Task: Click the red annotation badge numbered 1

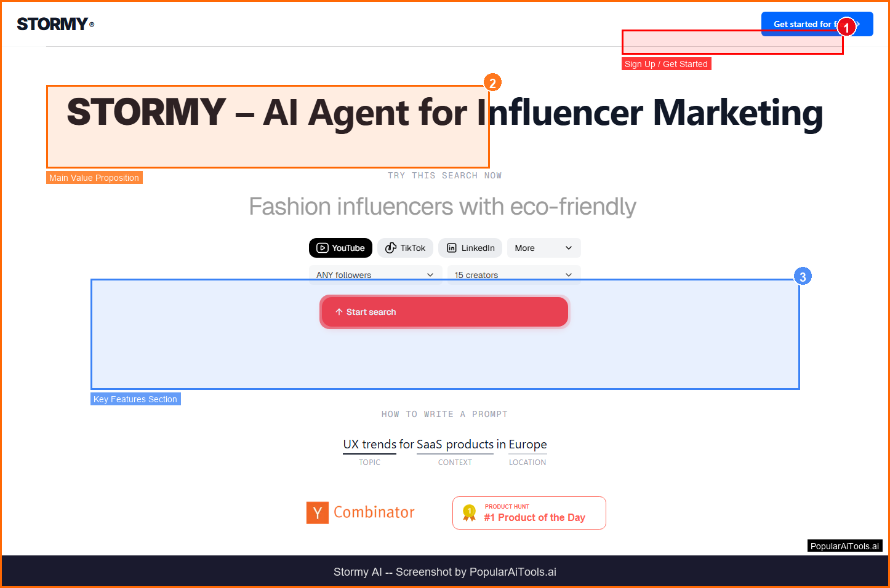Action: 846,27
